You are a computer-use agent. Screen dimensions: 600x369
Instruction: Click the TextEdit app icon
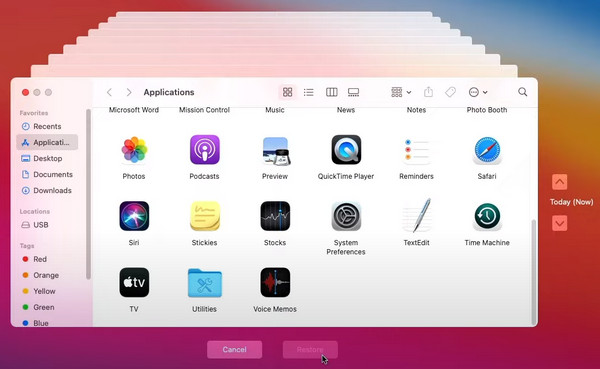click(417, 216)
